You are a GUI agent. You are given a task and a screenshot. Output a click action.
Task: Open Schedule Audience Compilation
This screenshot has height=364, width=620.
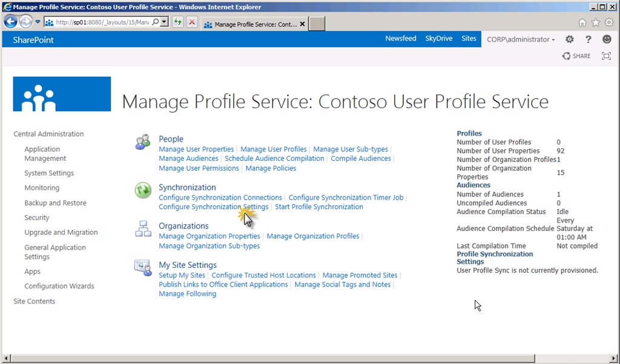[274, 158]
